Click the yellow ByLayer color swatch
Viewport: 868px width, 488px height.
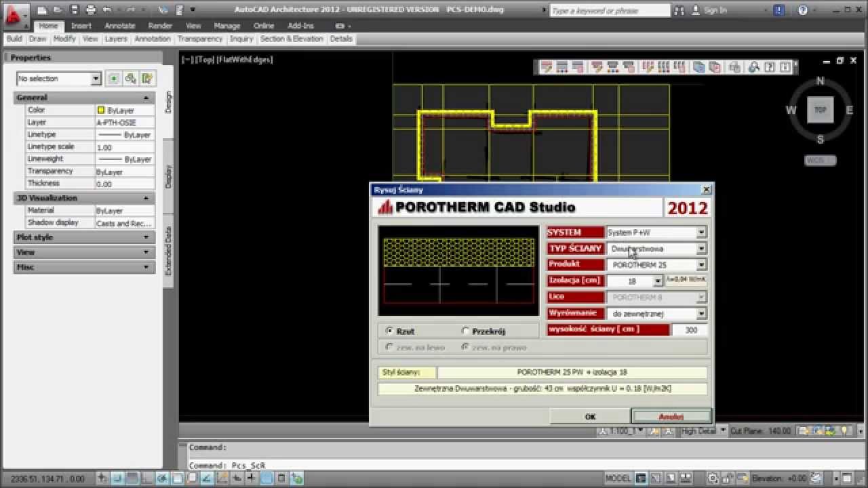(101, 110)
